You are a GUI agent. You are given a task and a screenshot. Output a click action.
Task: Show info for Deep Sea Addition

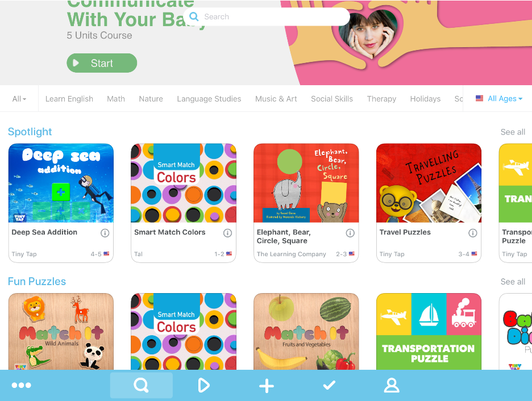coord(105,233)
